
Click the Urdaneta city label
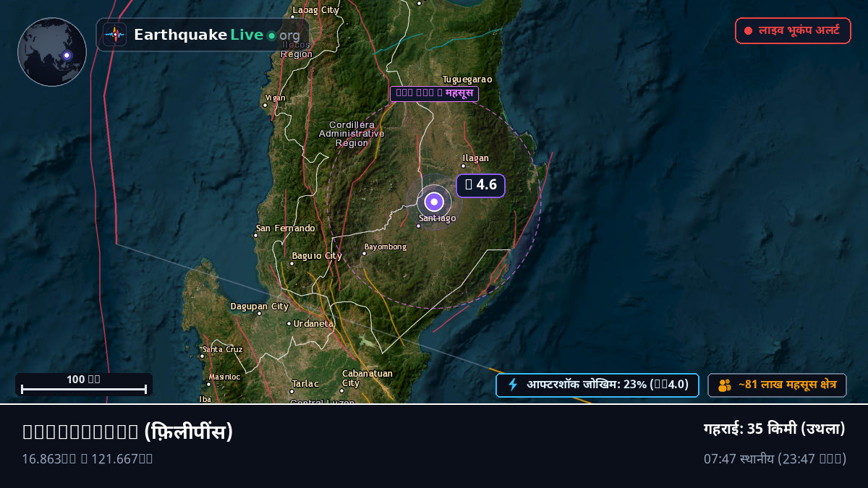point(314,324)
